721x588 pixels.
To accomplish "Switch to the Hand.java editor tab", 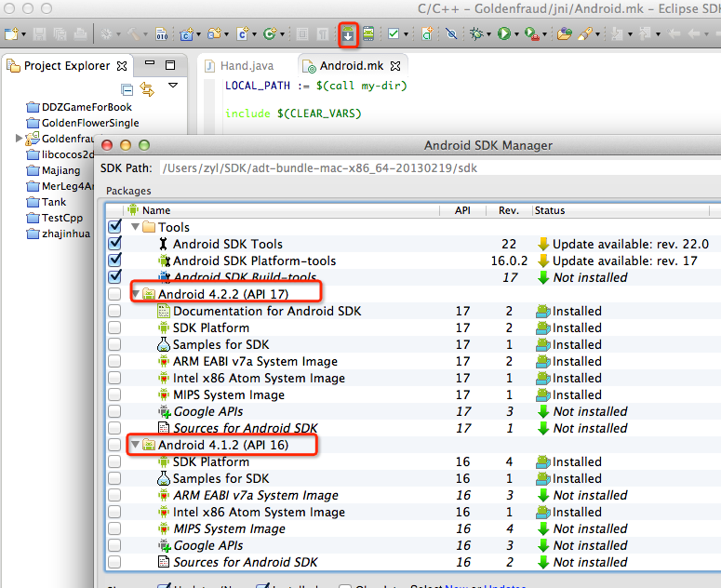I will pyautogui.click(x=239, y=66).
